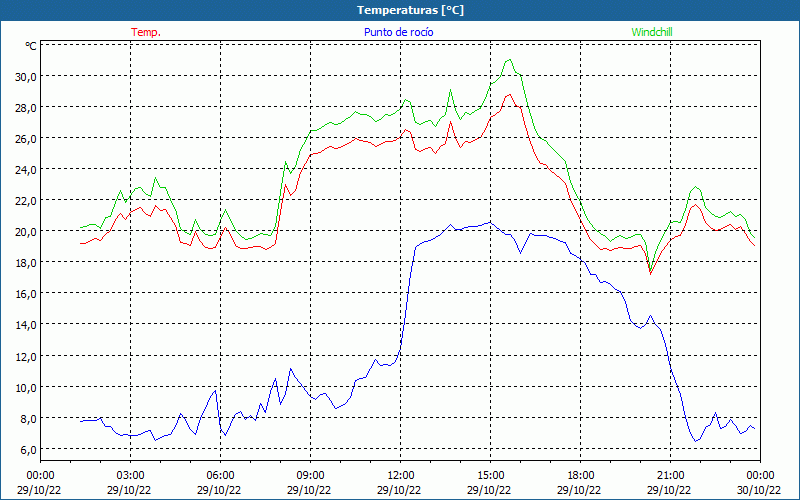The width and height of the screenshot is (800, 500).
Task: Click the 30,0 y-axis value
Action: [26, 77]
